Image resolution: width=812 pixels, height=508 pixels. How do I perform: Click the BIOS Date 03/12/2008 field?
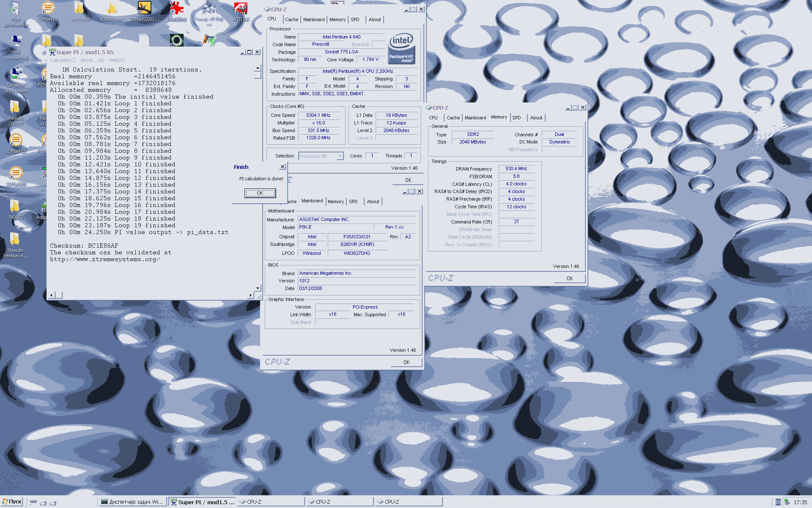click(x=357, y=289)
